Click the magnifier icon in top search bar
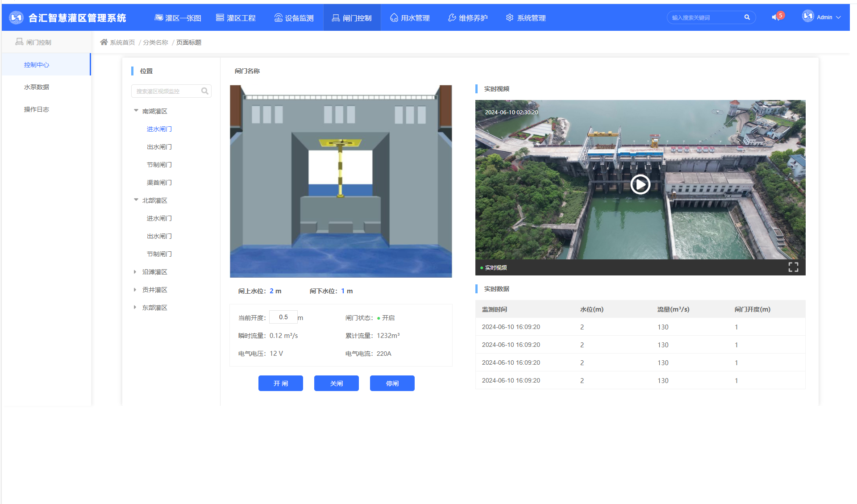This screenshot has width=857, height=504. [747, 17]
